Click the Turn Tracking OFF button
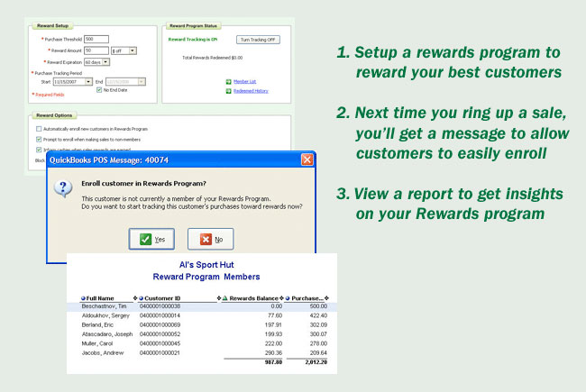This screenshot has width=586, height=392. [x=257, y=40]
